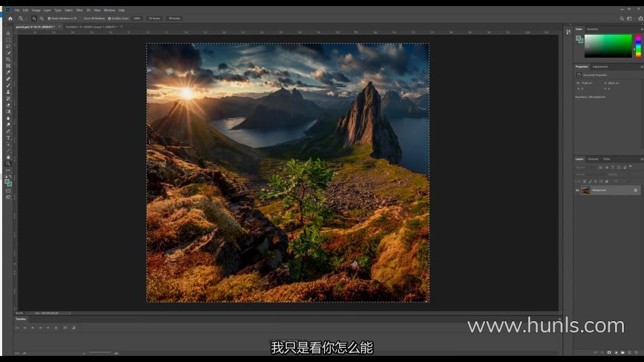The image size is (644, 362).
Task: Select the Magic Wand tool
Action: pos(8,53)
